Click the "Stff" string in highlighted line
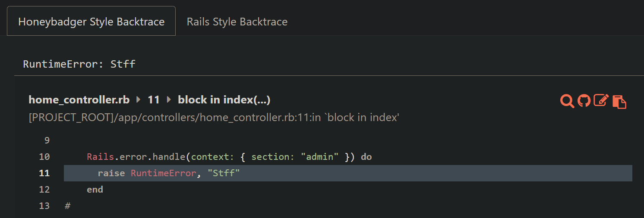The width and height of the screenshot is (644, 218). (x=224, y=173)
